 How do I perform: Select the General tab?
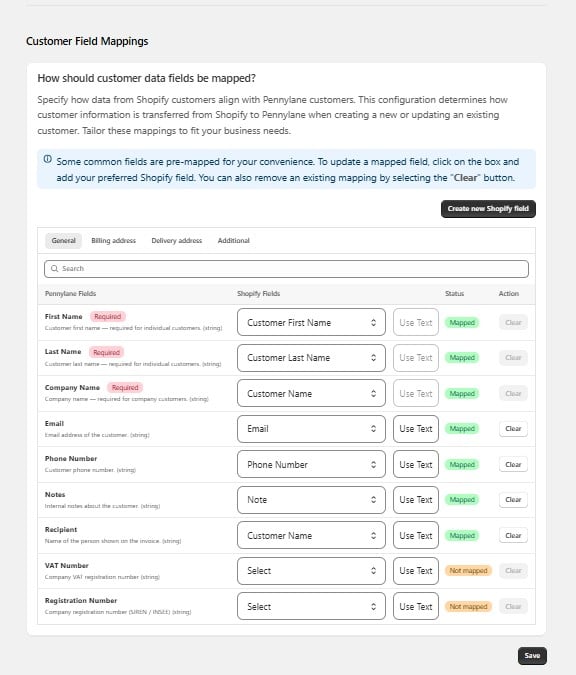(x=63, y=241)
